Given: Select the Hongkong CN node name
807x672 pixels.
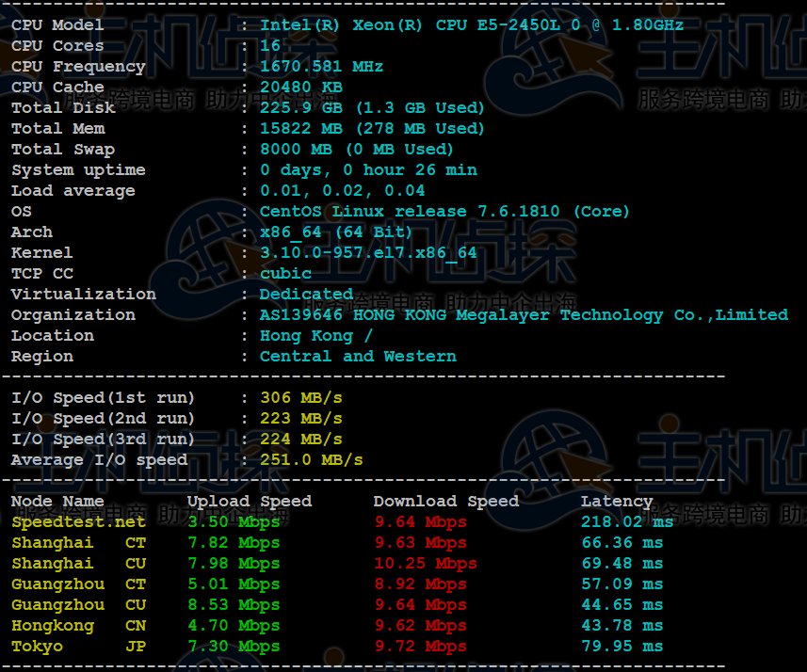Looking at the screenshot, I should pos(79,626).
